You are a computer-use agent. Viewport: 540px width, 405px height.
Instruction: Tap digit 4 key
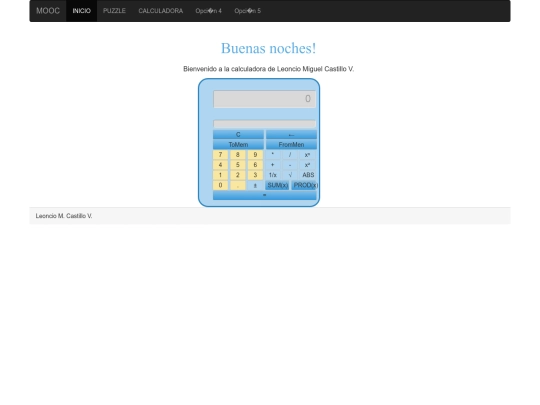tap(220, 165)
